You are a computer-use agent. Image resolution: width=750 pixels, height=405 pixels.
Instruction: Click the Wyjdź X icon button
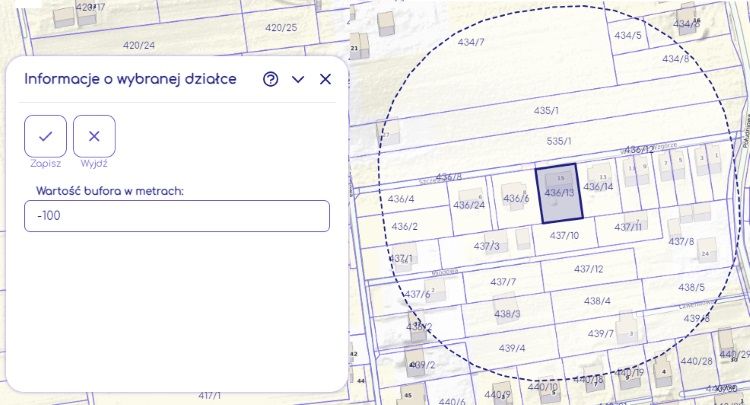[x=94, y=136]
